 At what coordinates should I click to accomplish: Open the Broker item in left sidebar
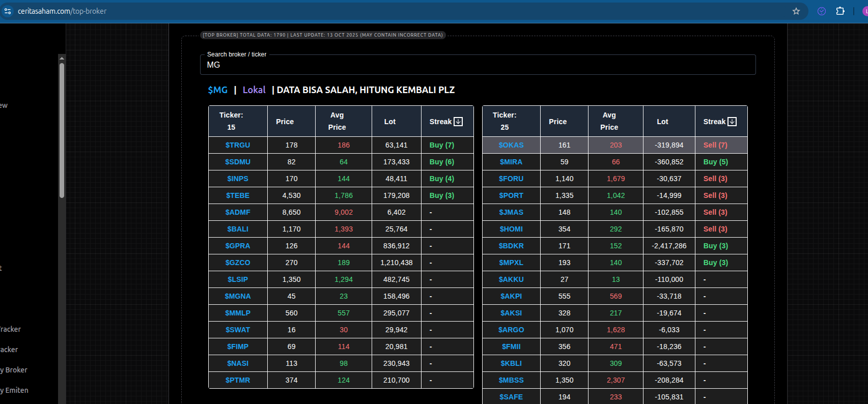[x=15, y=370]
